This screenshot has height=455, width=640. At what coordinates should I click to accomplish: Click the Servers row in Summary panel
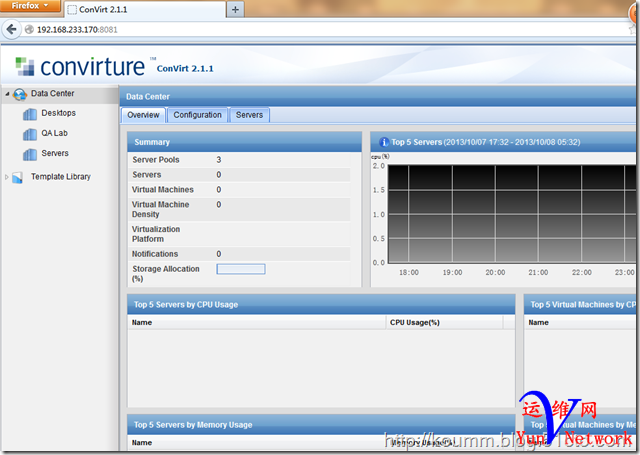coord(239,175)
